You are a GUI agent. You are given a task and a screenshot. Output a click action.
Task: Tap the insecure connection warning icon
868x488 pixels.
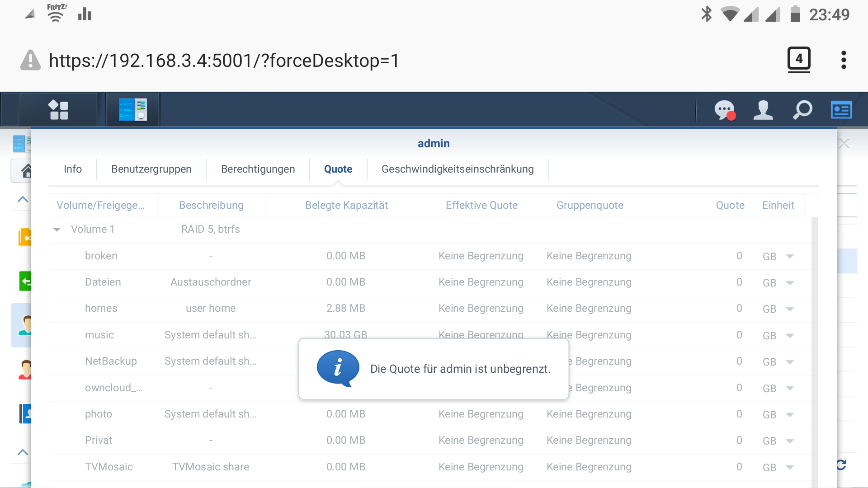tap(31, 60)
